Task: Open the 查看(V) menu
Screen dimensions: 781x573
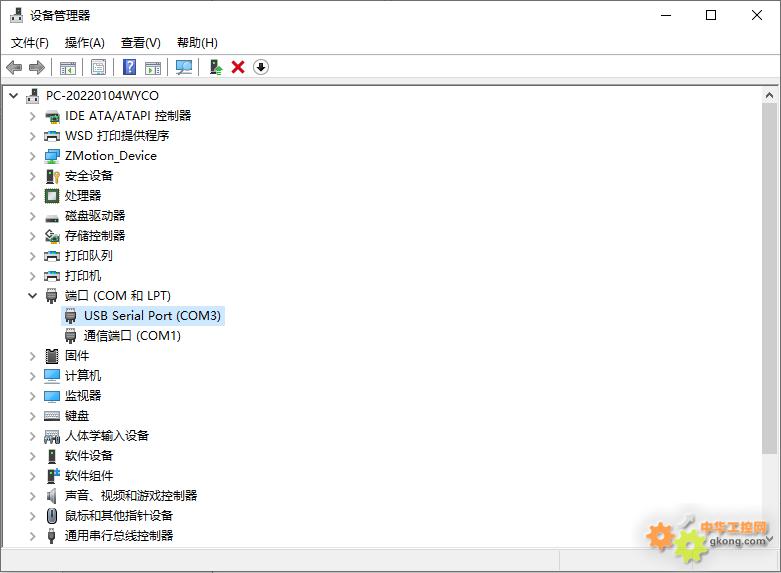Action: pyautogui.click(x=140, y=42)
